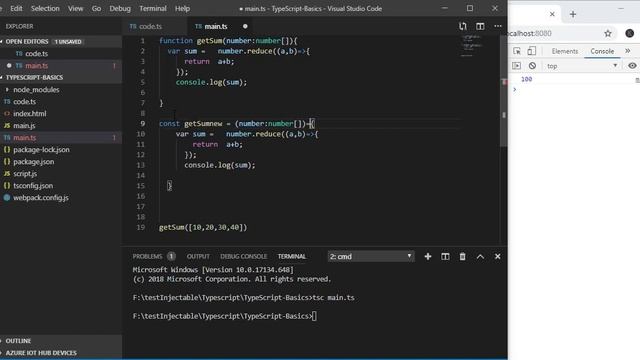Open the Edit menu

16,8
